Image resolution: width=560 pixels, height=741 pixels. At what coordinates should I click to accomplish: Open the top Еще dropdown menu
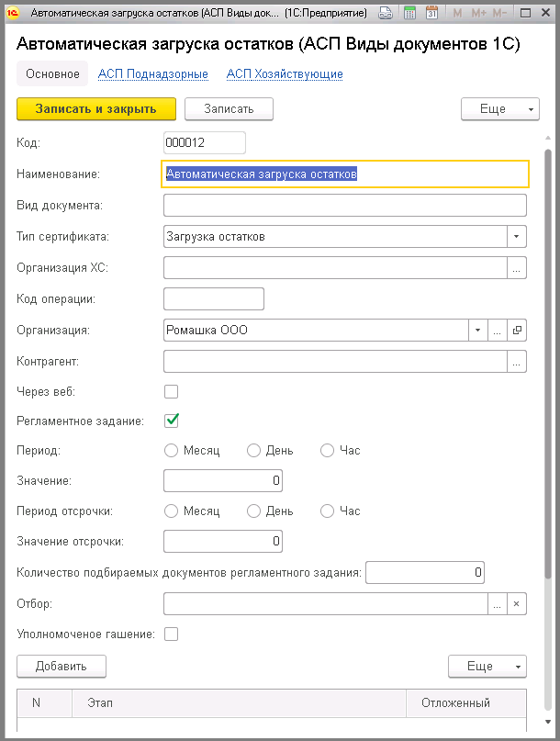coord(500,109)
